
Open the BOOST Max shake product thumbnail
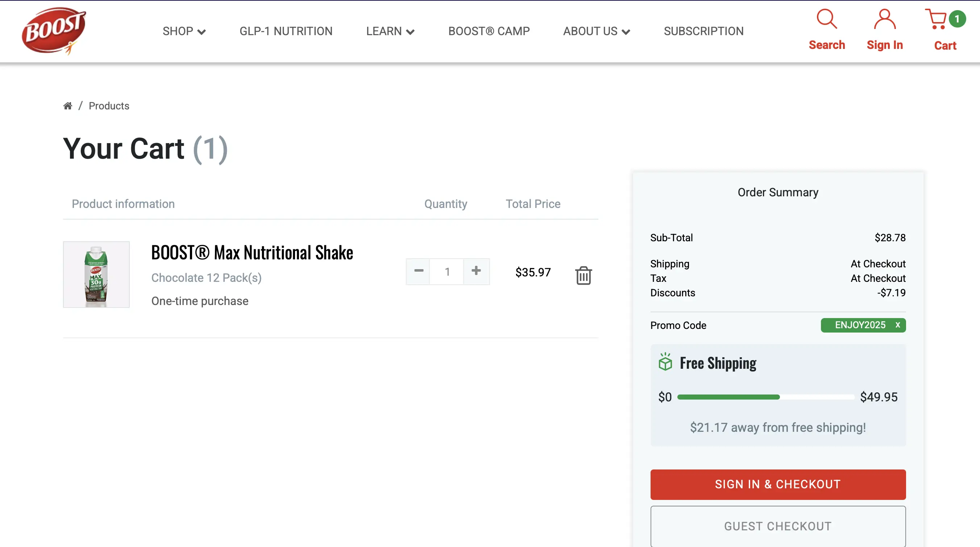click(96, 275)
